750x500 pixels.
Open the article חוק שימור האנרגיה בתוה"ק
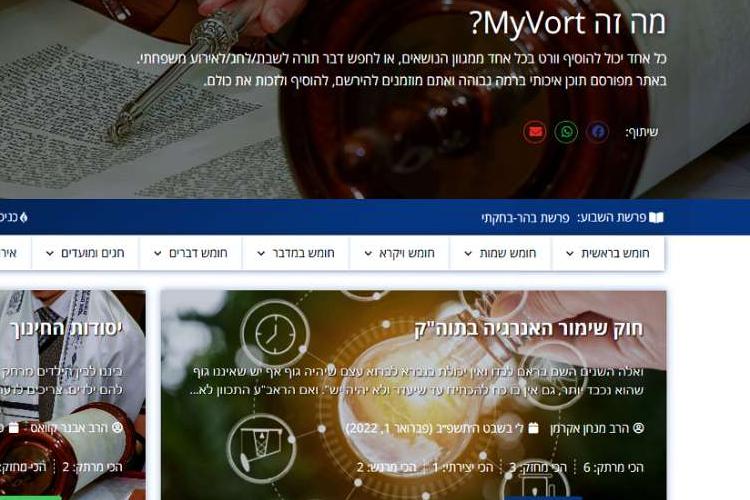[529, 329]
